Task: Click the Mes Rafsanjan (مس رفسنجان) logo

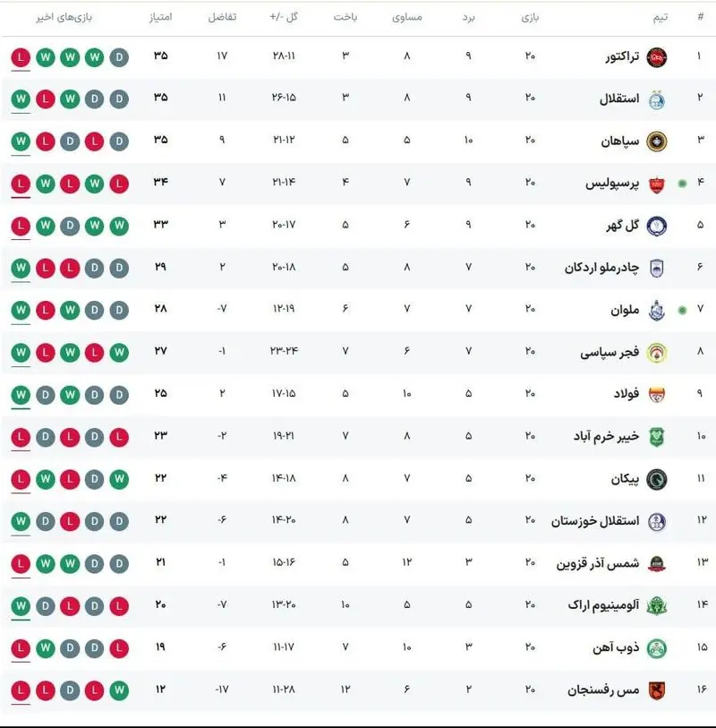Action: click(x=656, y=689)
